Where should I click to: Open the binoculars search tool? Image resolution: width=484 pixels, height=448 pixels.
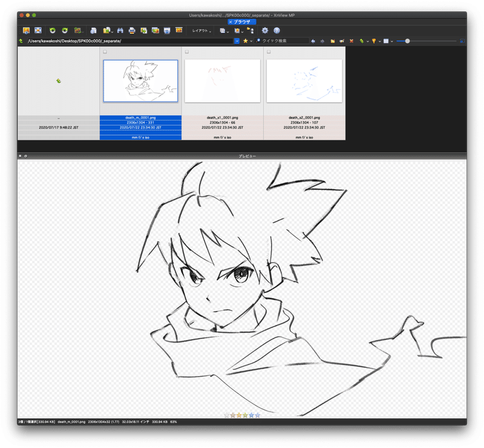[120, 30]
